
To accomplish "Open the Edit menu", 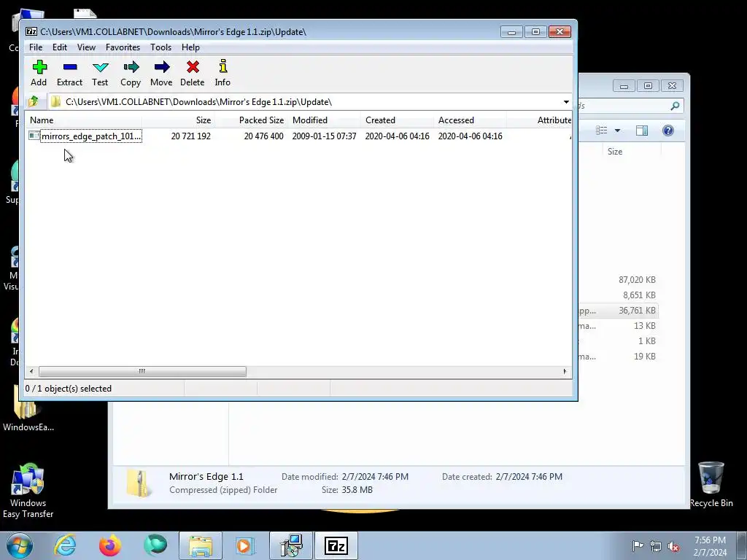I will 60,47.
